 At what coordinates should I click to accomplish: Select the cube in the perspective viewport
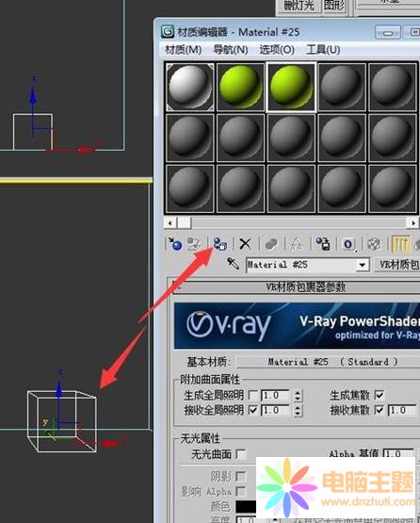coord(62,421)
